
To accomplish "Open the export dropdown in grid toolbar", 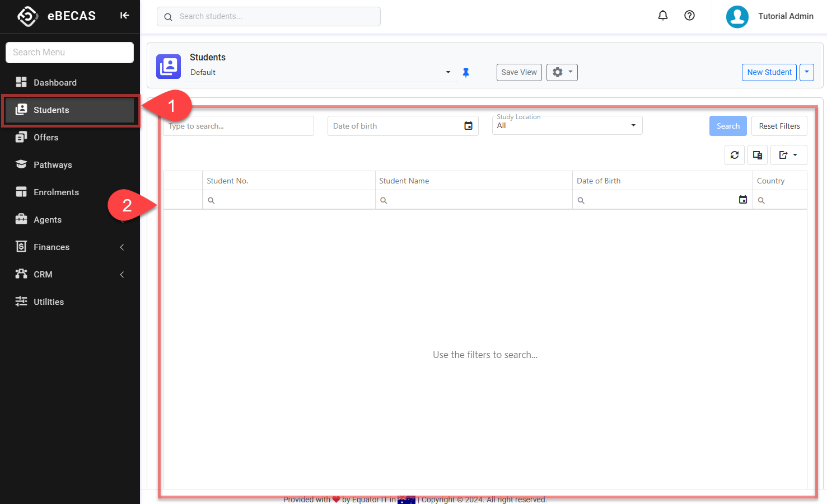I will (x=788, y=155).
